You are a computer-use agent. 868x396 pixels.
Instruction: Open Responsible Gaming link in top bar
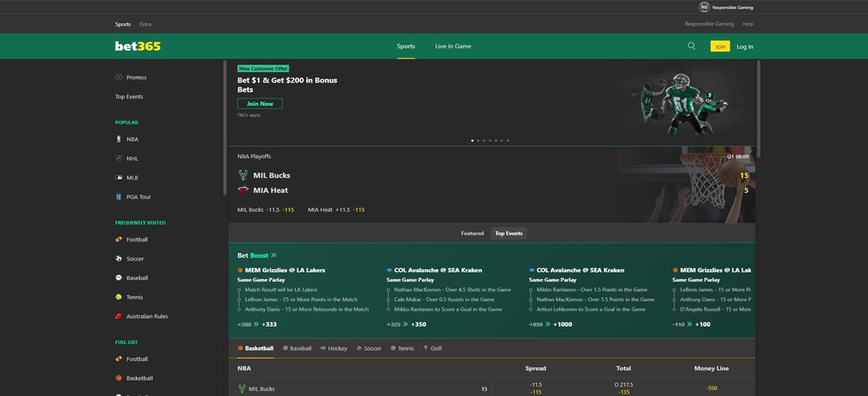click(x=709, y=24)
